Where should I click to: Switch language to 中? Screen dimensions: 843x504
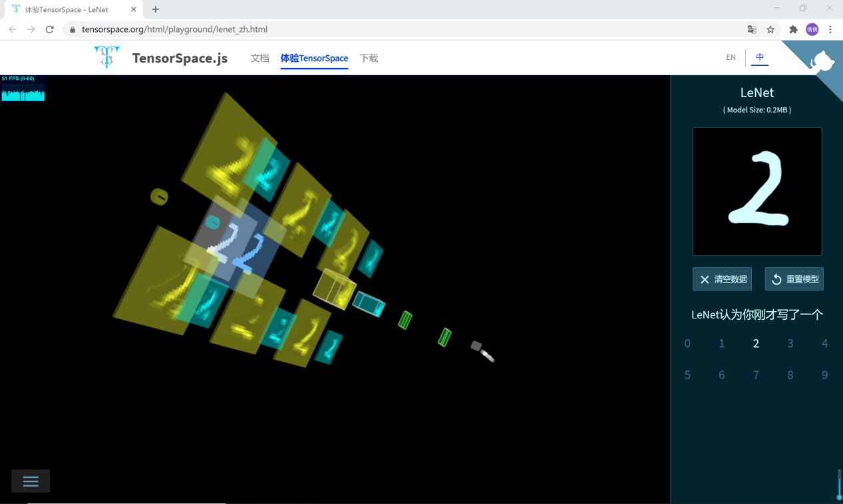click(x=760, y=57)
